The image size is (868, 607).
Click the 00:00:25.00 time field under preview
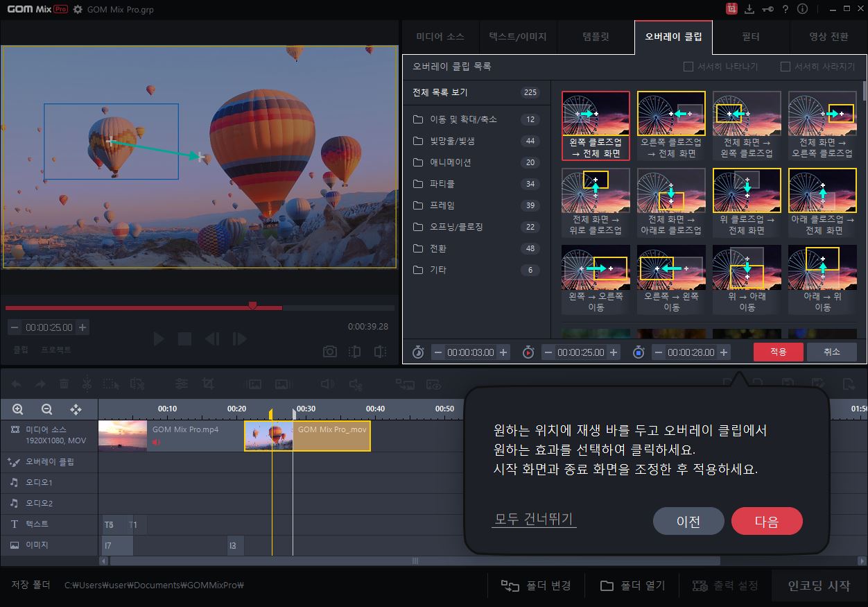tap(49, 327)
